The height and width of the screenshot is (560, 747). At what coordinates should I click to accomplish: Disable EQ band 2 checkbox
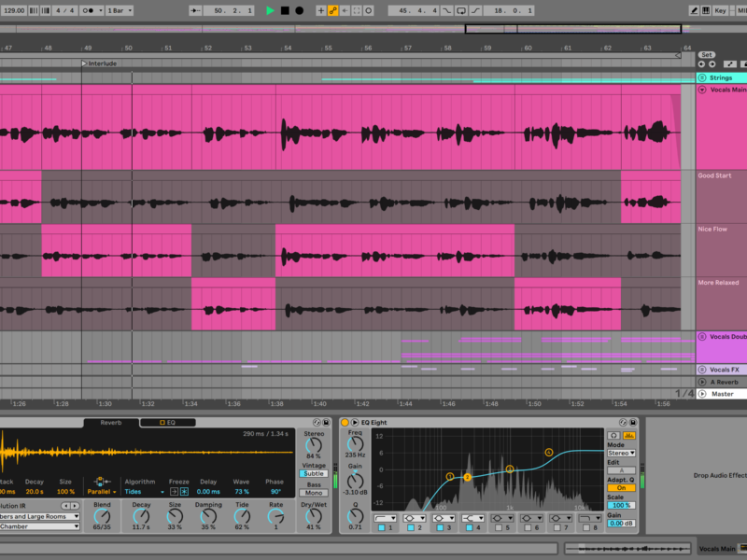[x=411, y=528]
